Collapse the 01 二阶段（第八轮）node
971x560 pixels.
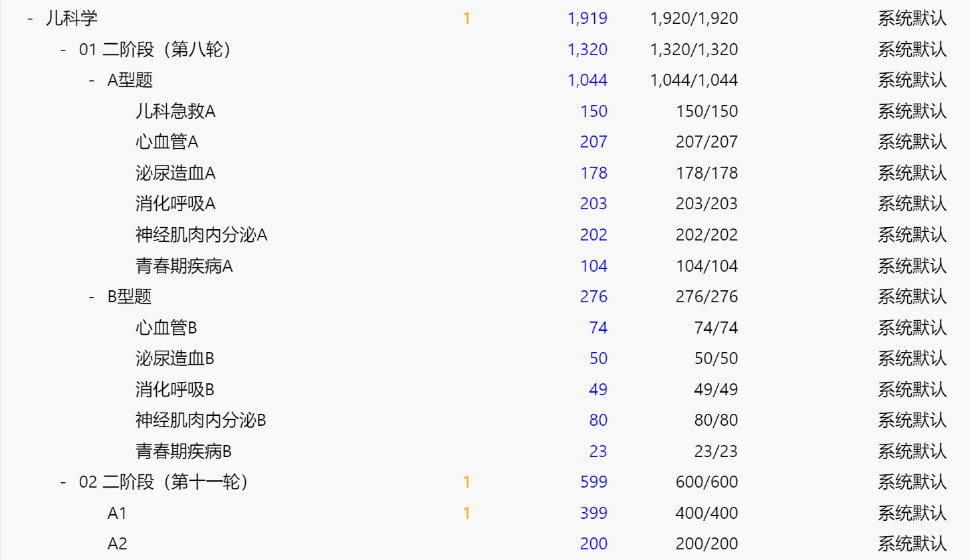click(63, 50)
